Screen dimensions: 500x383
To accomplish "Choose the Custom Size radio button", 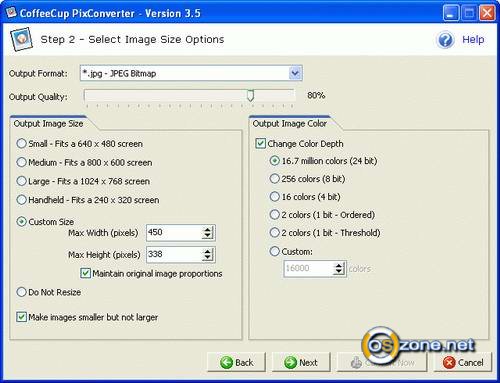I will (21, 221).
